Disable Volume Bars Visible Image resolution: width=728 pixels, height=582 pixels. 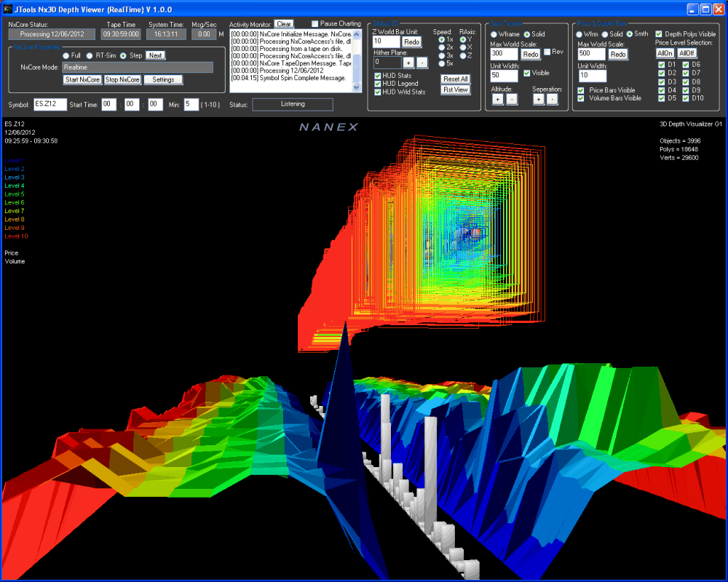tap(580, 97)
